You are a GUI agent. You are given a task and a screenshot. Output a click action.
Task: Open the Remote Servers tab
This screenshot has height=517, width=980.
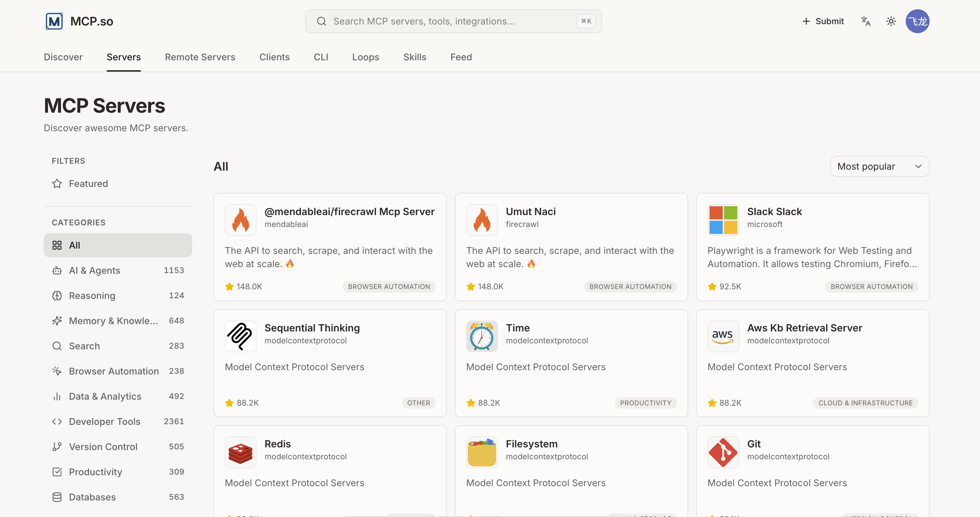[x=200, y=57]
